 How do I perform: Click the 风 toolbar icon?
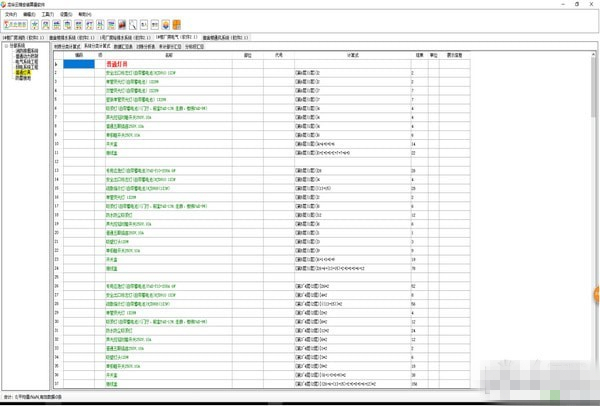click(46, 25)
